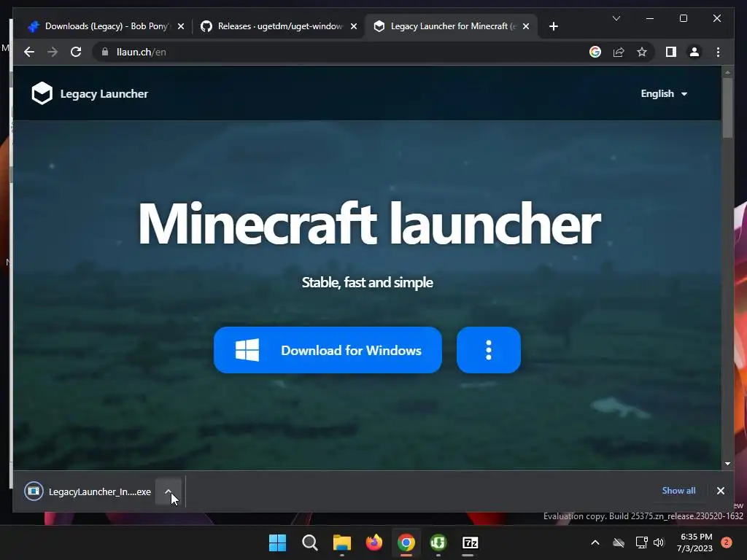Click the browser forward arrow
Image resolution: width=747 pixels, height=560 pixels.
[53, 52]
